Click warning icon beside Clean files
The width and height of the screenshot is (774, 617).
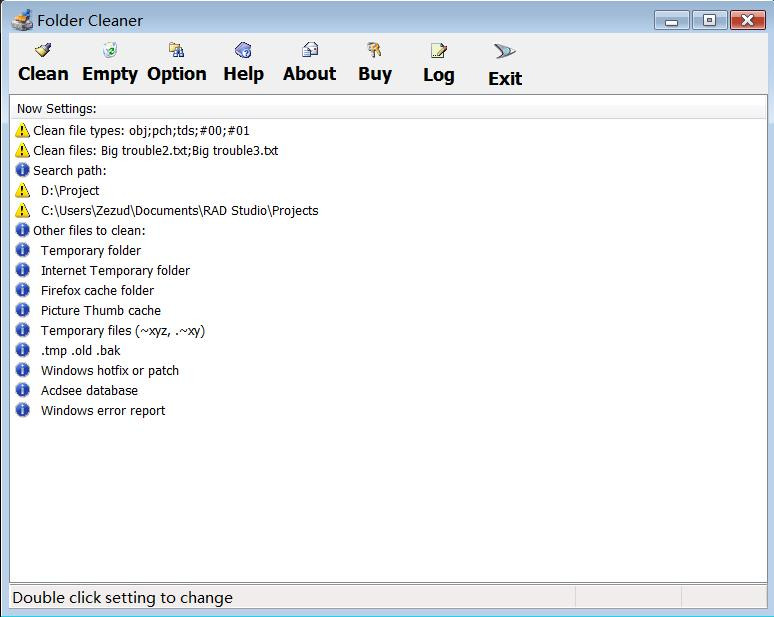pyautogui.click(x=22, y=150)
